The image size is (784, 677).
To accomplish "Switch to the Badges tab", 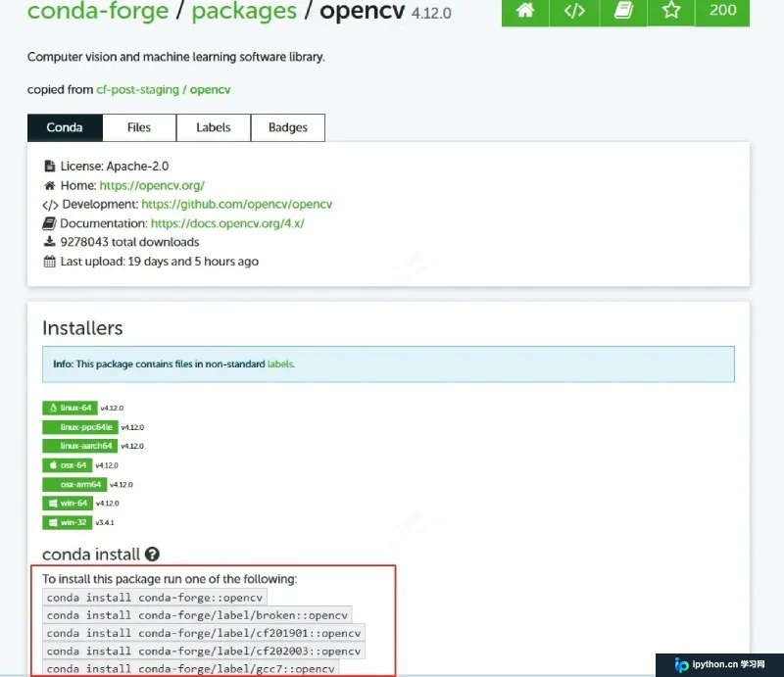I will (288, 127).
